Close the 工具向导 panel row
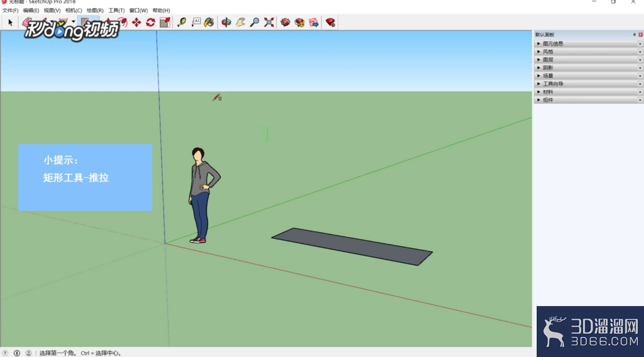 point(640,84)
